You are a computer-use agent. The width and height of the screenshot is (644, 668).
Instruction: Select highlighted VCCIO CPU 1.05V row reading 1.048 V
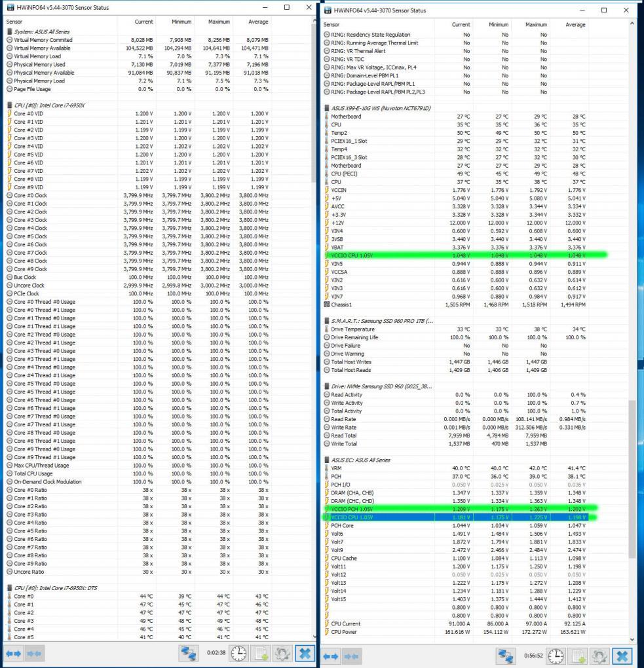455,255
